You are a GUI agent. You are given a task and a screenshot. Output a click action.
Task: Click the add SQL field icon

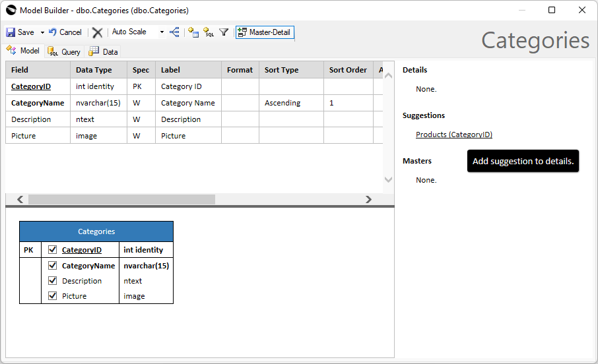[x=209, y=32]
